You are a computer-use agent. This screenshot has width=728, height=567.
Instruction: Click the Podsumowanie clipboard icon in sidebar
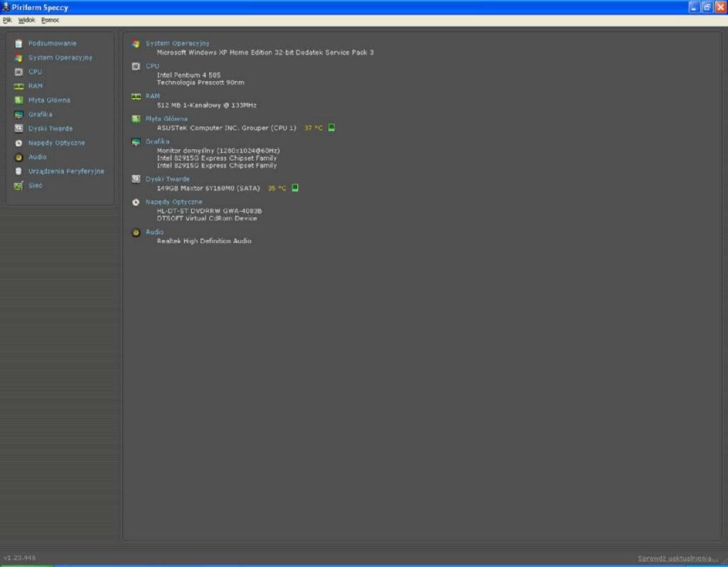coord(18,43)
